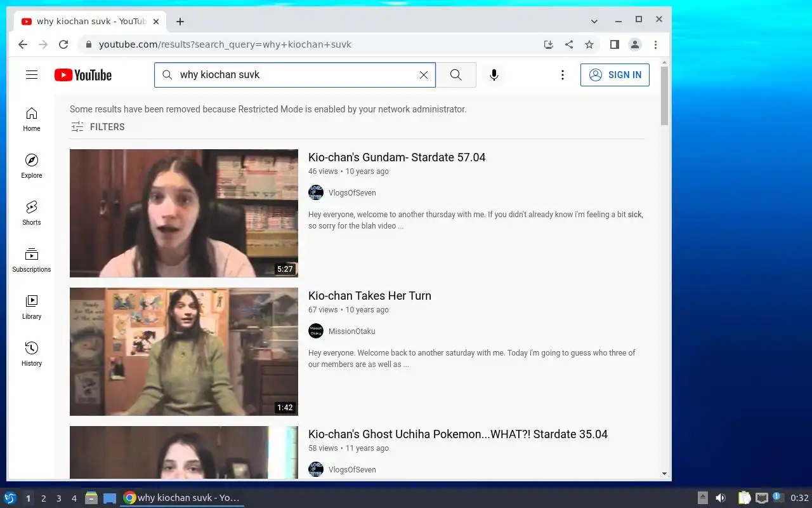Viewport: 812px width, 508px height.
Task: Open the Chrome profile avatar
Action: 634,44
